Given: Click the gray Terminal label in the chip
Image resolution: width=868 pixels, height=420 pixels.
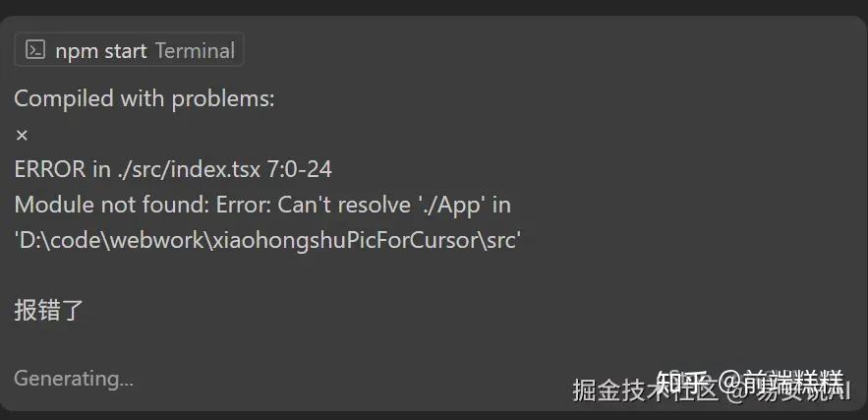Looking at the screenshot, I should click(x=195, y=51).
